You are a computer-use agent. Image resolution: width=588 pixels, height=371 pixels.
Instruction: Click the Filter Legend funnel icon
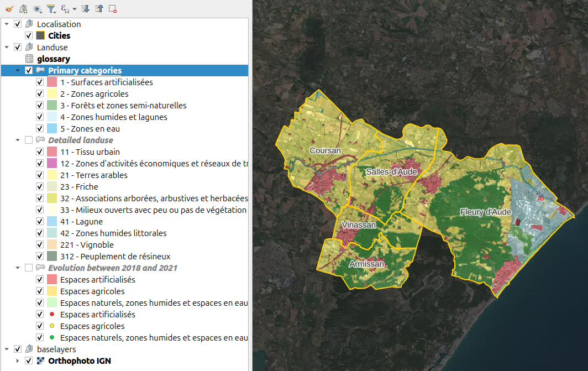(51, 9)
